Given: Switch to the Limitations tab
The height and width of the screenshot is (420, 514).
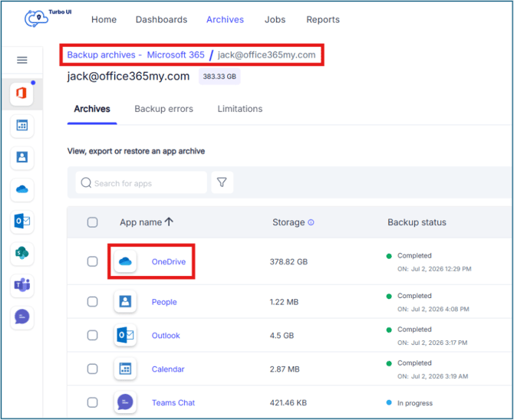Looking at the screenshot, I should point(240,109).
